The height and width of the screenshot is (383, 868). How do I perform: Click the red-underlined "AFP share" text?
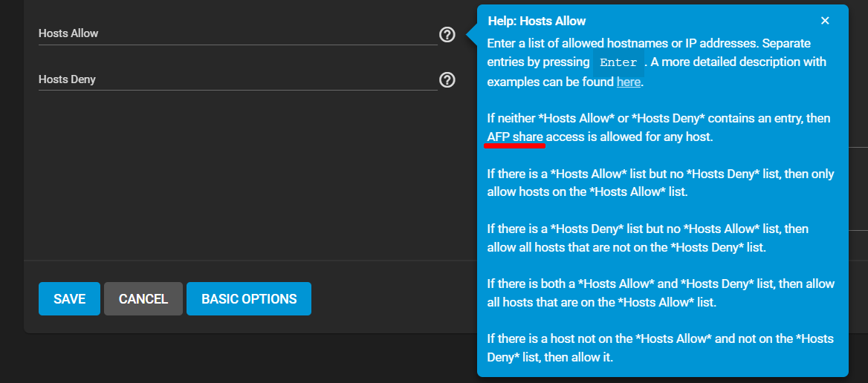[515, 137]
